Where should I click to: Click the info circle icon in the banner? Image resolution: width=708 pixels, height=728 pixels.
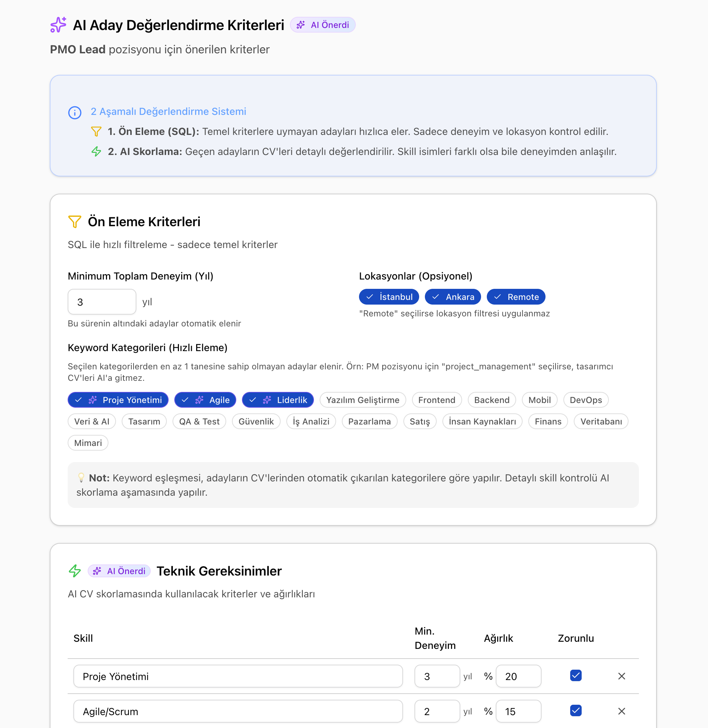click(x=75, y=112)
